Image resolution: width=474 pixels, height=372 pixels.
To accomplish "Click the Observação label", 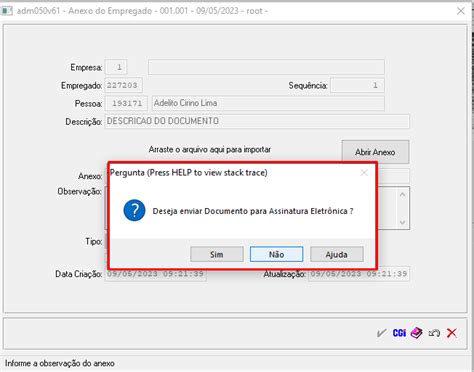I will coord(80,191).
